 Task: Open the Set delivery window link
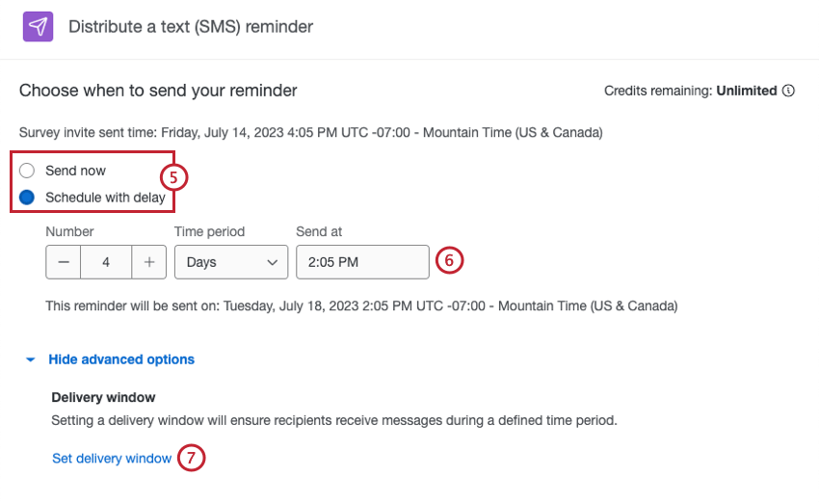pos(112,459)
